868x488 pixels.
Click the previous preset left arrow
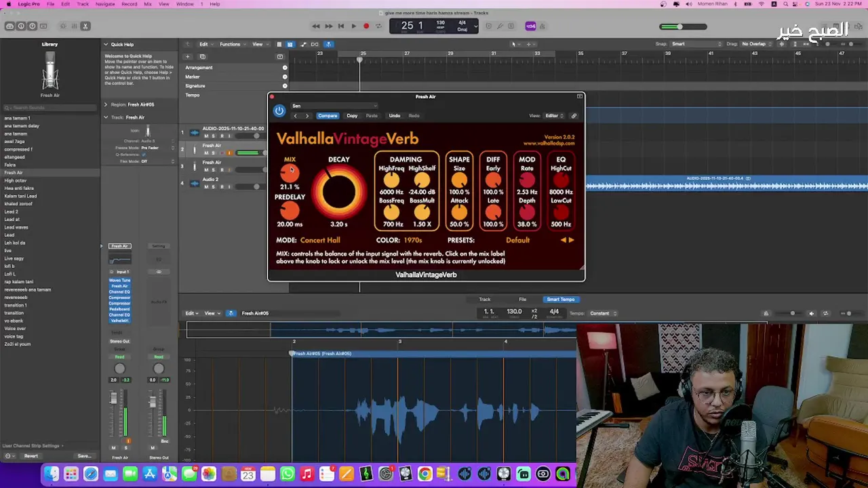tap(563, 240)
